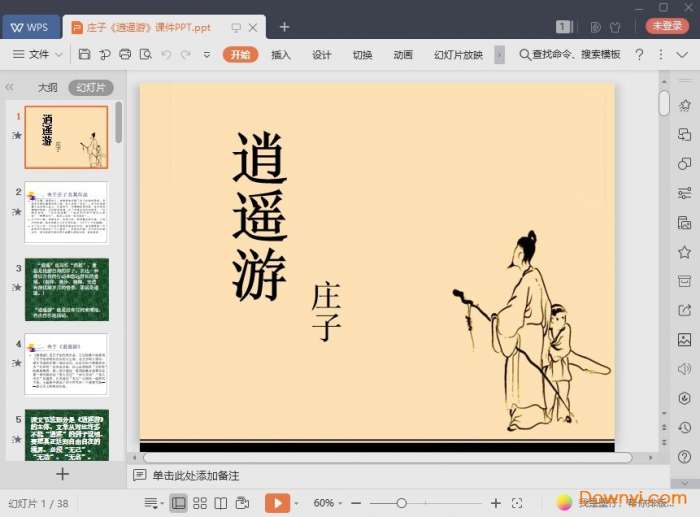Open the archive box icon in sidebar

(x=684, y=281)
